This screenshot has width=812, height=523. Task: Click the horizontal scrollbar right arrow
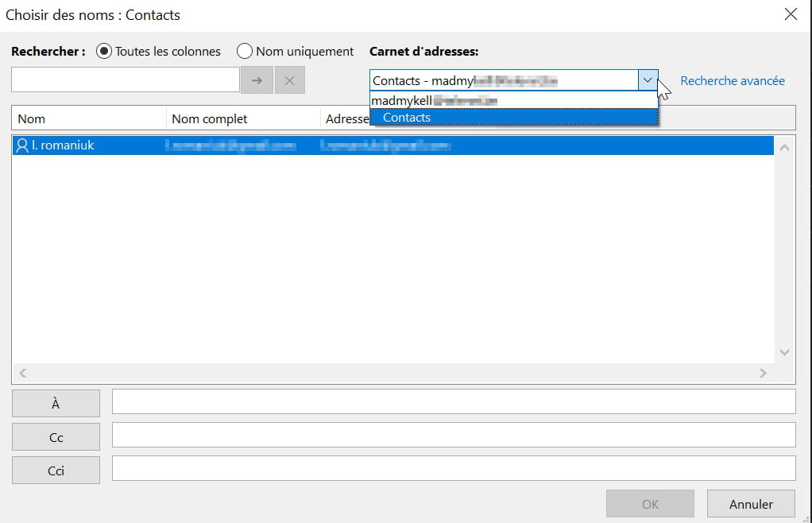[x=763, y=373]
